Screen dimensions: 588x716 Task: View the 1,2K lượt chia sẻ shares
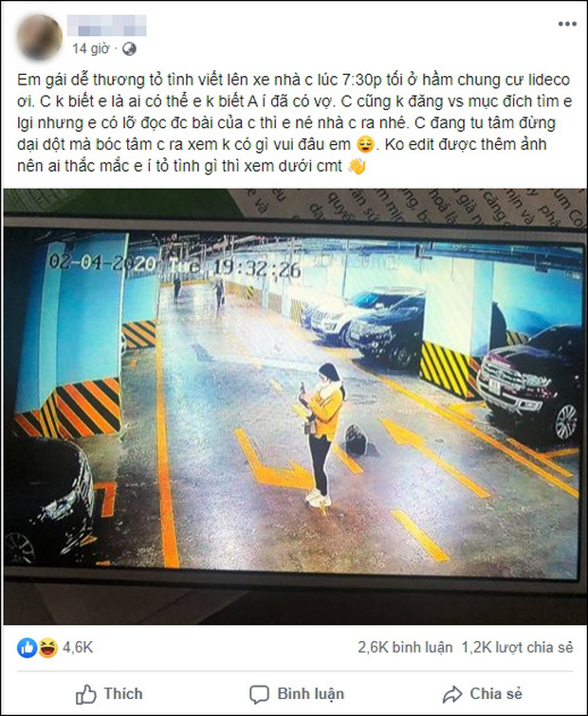tap(517, 648)
